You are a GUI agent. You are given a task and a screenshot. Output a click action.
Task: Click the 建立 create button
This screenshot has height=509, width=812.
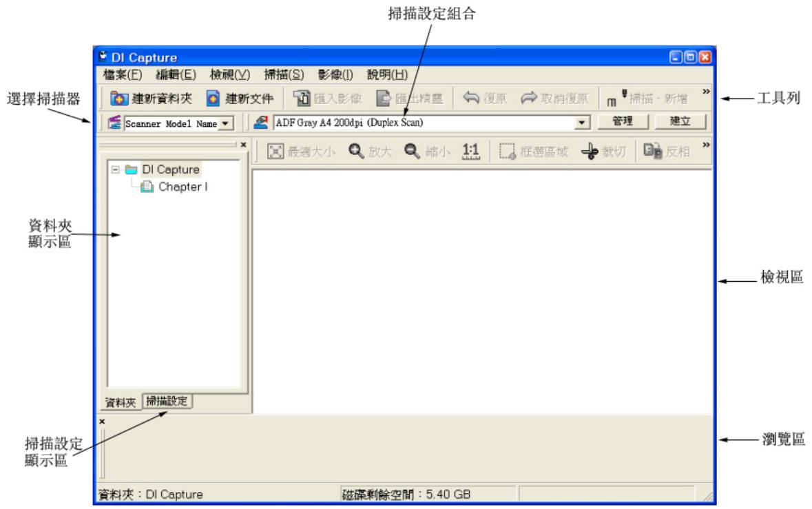tap(680, 121)
